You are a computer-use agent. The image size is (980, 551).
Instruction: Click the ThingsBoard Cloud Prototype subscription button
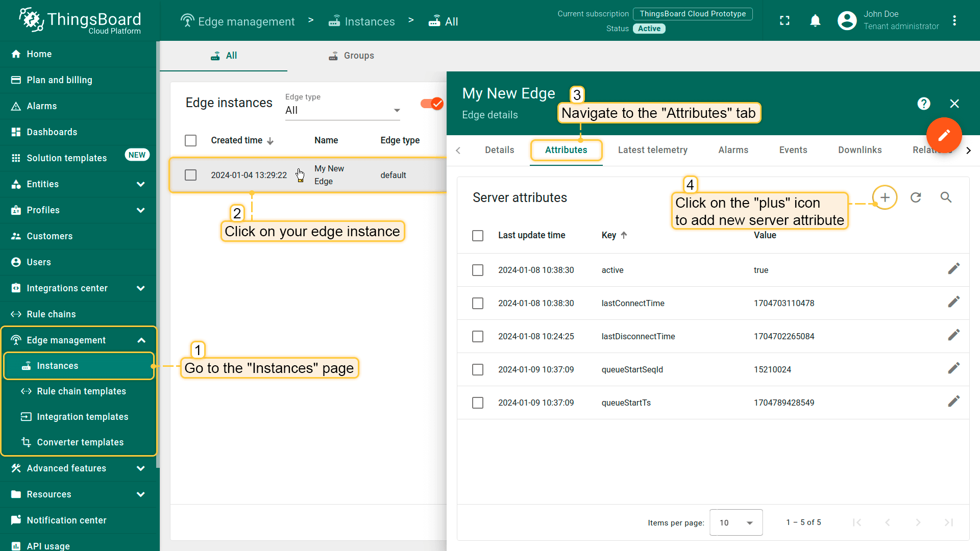pos(692,14)
